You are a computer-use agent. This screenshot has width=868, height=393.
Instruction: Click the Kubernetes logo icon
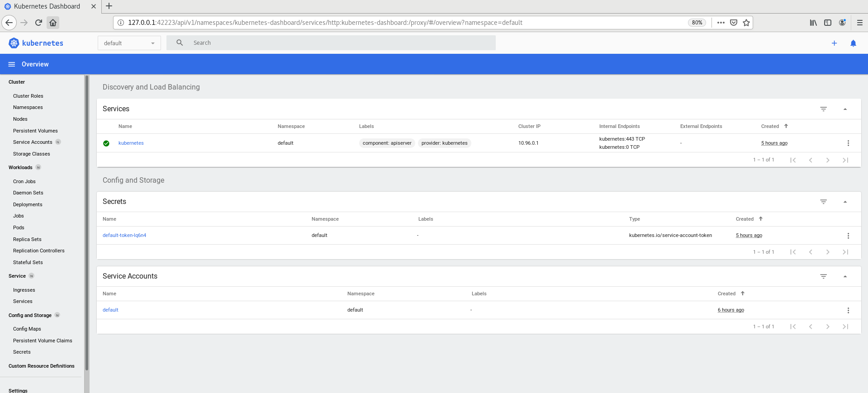[14, 43]
